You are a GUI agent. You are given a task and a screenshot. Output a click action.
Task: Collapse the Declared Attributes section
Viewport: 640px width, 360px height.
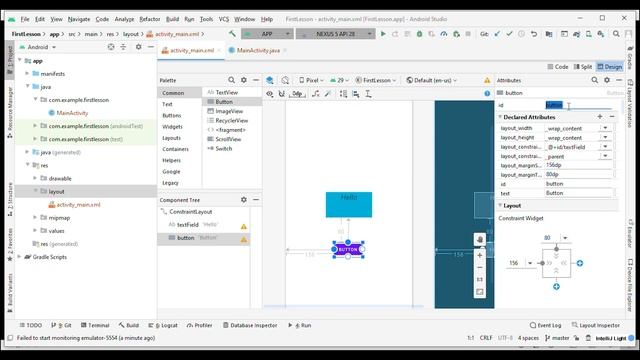[x=500, y=117]
